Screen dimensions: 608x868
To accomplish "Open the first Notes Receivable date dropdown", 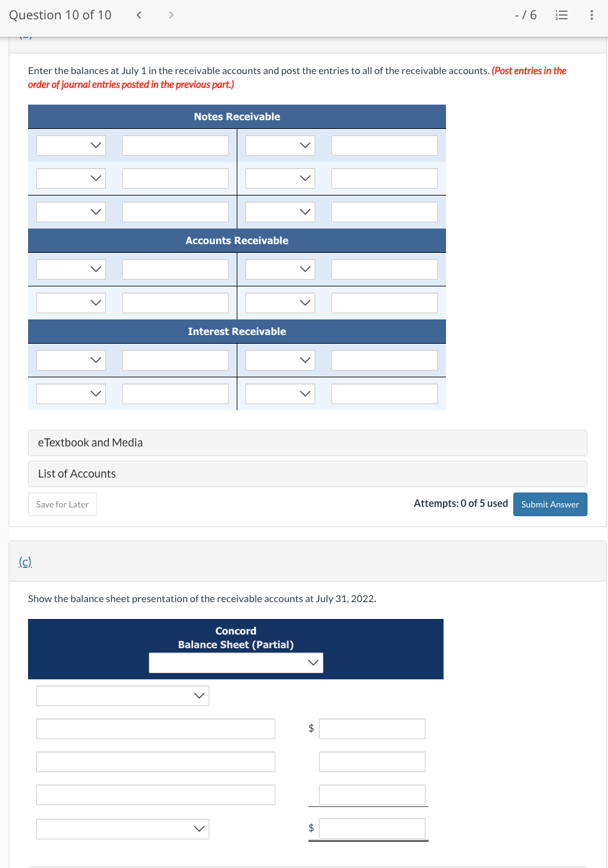I will pos(70,145).
